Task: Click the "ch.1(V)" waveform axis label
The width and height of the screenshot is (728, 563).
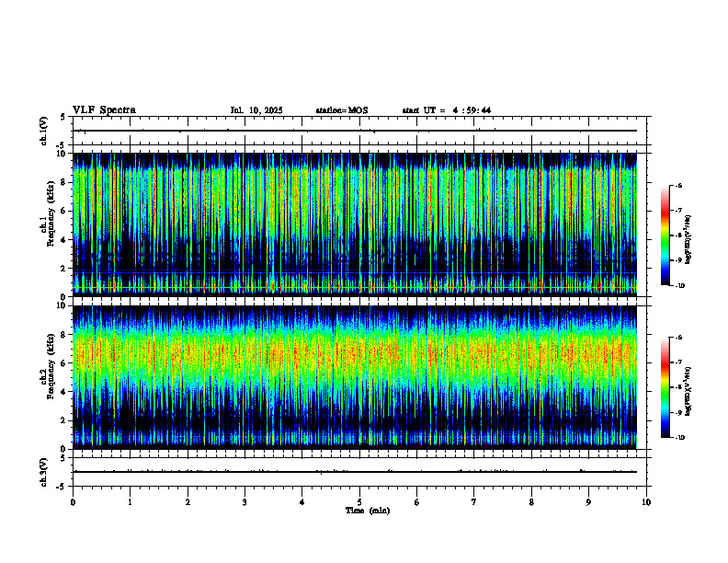Action: click(x=44, y=131)
